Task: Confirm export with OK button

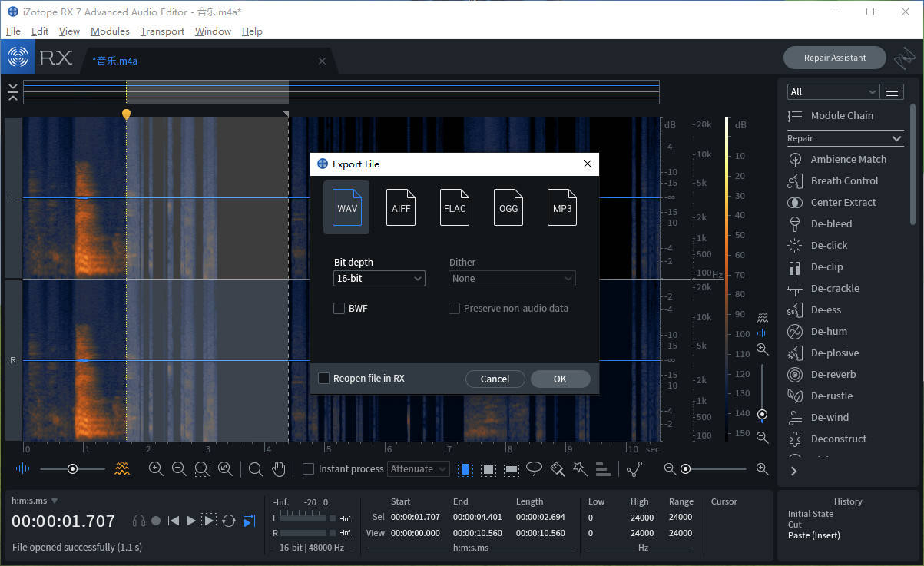Action: (560, 379)
